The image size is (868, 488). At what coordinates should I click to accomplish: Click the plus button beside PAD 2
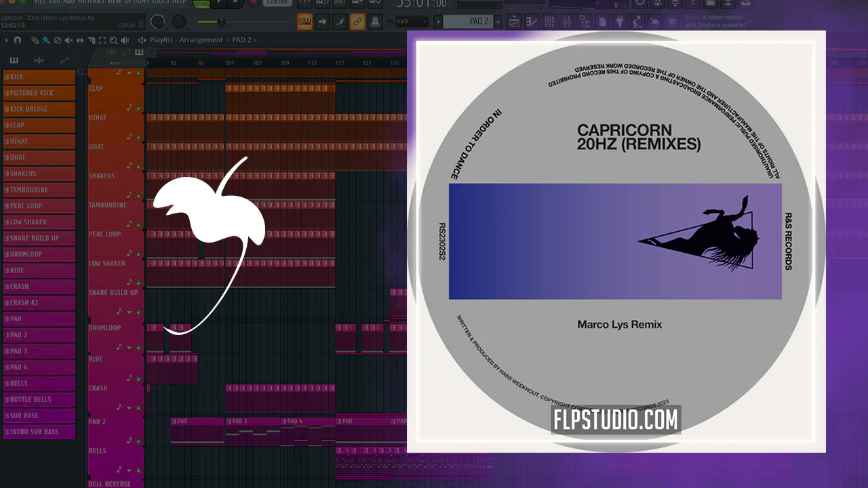pyautogui.click(x=497, y=22)
